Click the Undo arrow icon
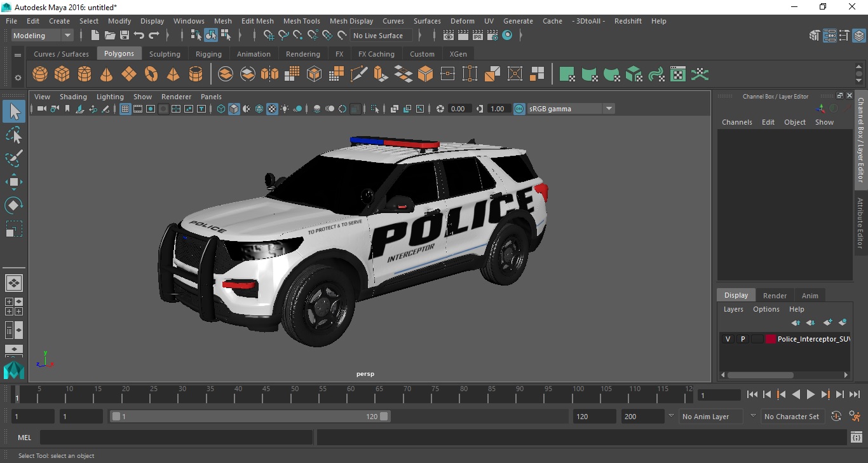868x463 pixels. tap(139, 36)
